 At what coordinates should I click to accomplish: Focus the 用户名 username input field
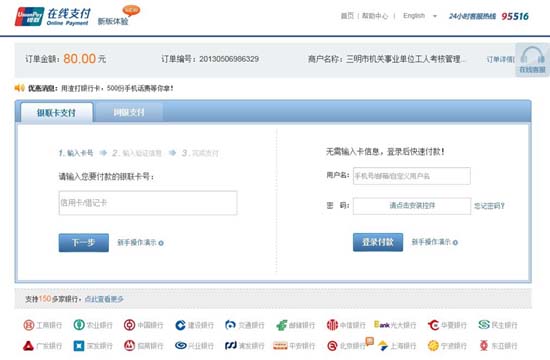coord(412,176)
